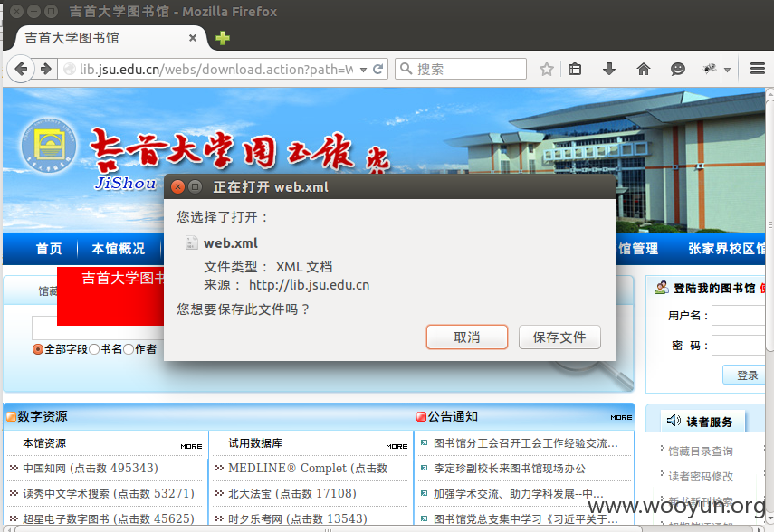The width and height of the screenshot is (774, 532).
Task: Click the 密码 input field
Action: (739, 346)
